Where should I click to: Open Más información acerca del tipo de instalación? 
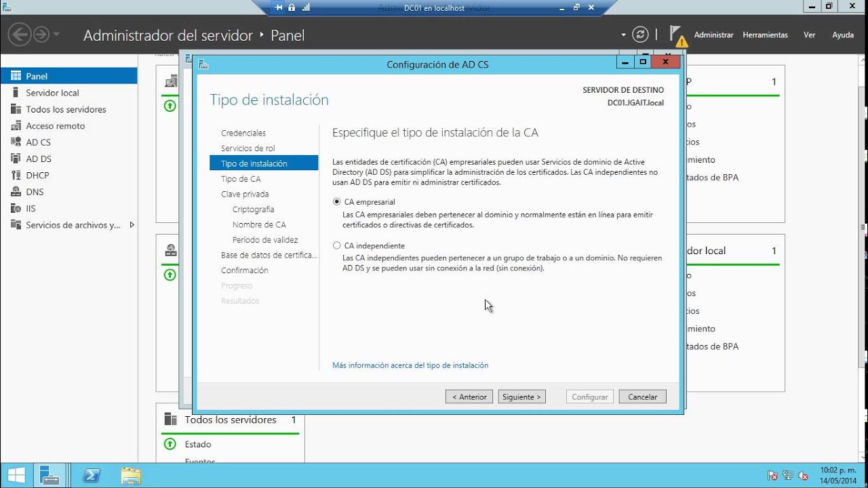(410, 365)
